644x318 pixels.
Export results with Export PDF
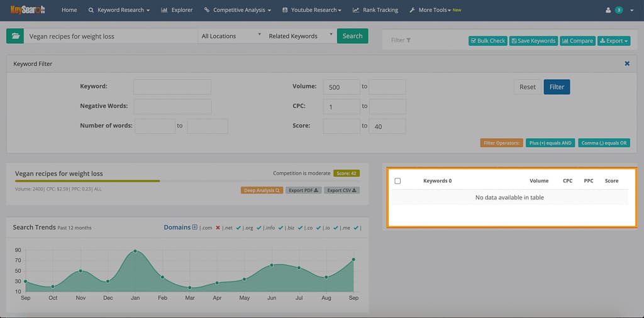[x=304, y=190]
